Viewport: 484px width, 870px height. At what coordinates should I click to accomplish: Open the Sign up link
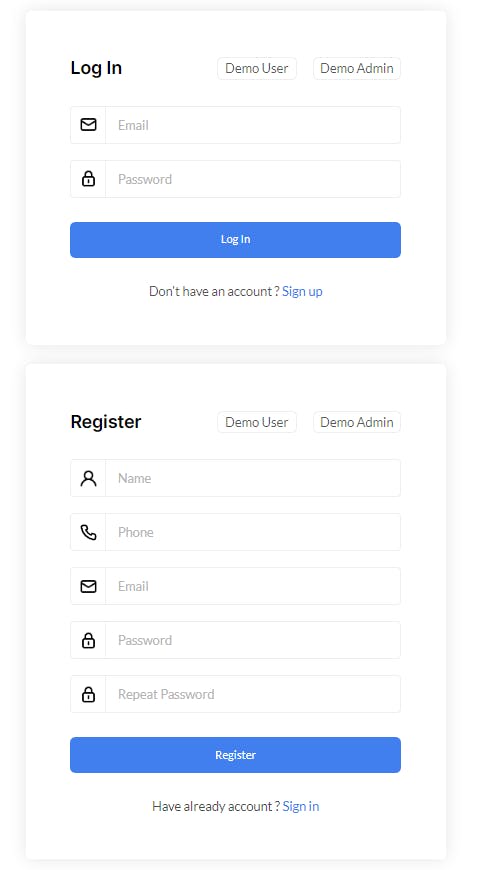click(302, 291)
